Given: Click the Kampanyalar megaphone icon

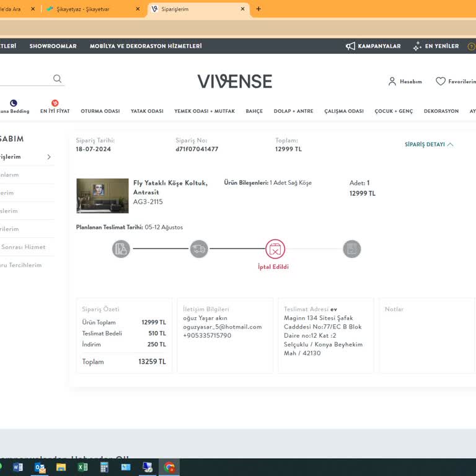Looking at the screenshot, I should [350, 46].
